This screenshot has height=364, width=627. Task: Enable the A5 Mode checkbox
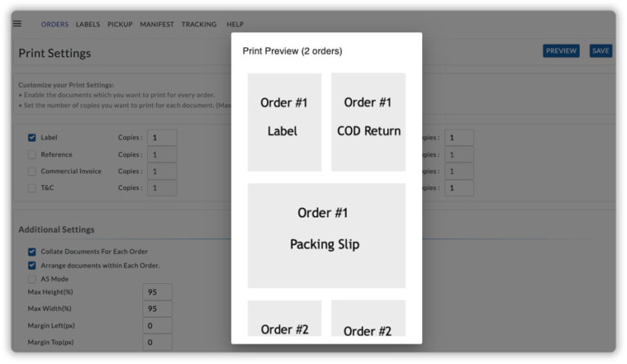[32, 279]
